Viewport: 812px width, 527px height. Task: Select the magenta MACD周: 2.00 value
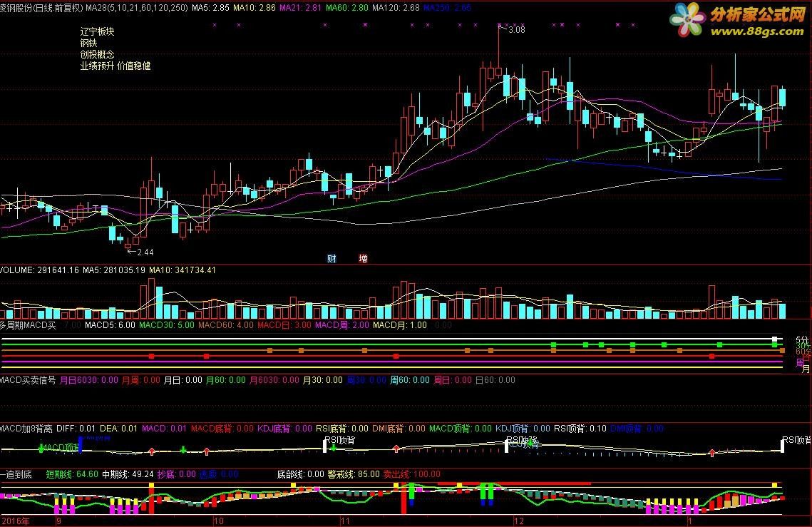click(342, 325)
